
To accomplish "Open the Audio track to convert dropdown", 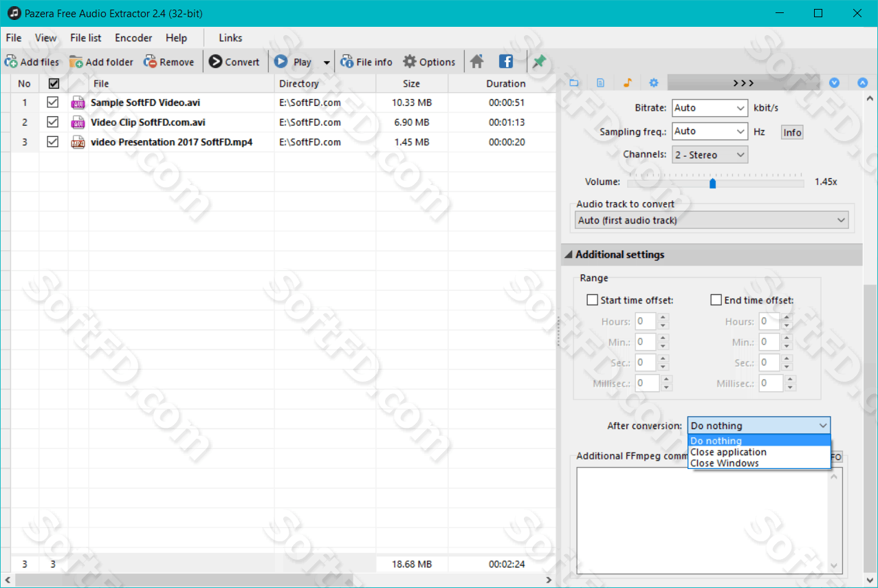I will 712,220.
